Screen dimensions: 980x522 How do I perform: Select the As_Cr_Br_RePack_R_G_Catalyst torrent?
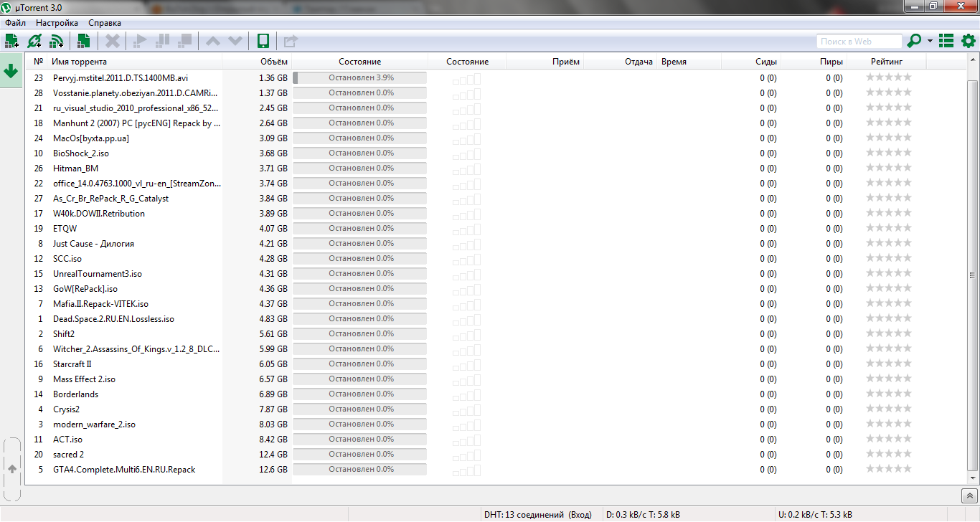click(x=111, y=198)
